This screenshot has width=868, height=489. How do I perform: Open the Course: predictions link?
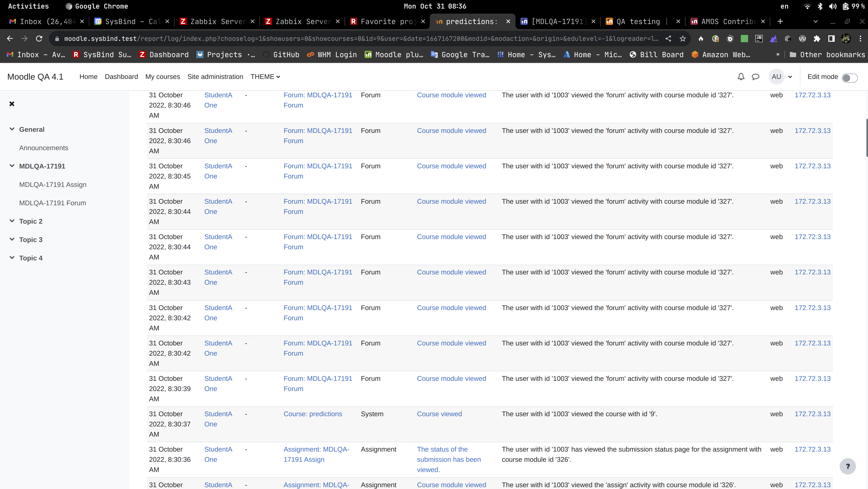[313, 414]
